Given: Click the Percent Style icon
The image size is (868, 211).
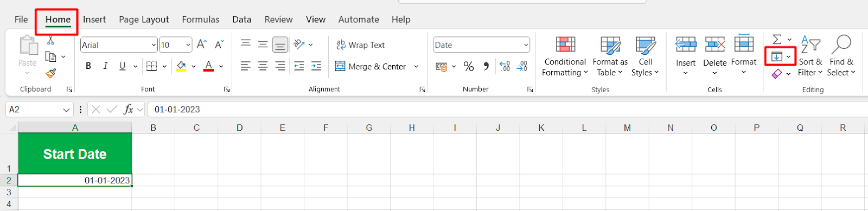Looking at the screenshot, I should (469, 67).
